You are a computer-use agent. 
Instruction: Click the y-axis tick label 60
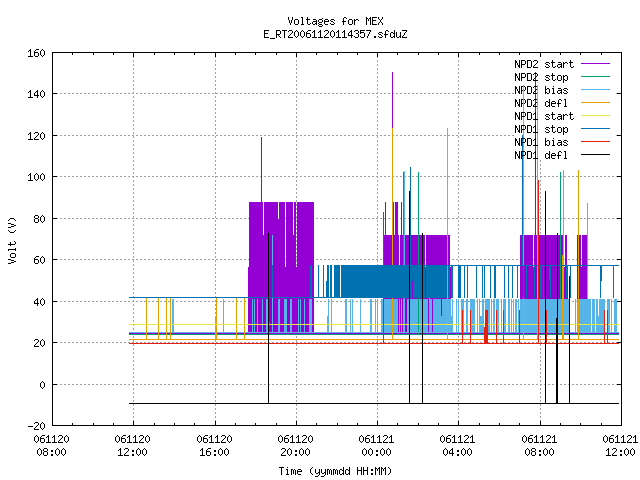(39, 260)
